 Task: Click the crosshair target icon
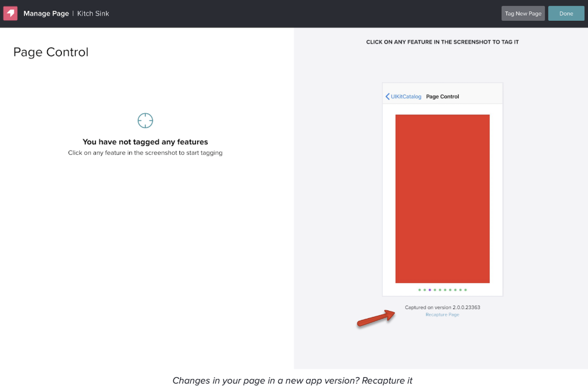tap(145, 120)
